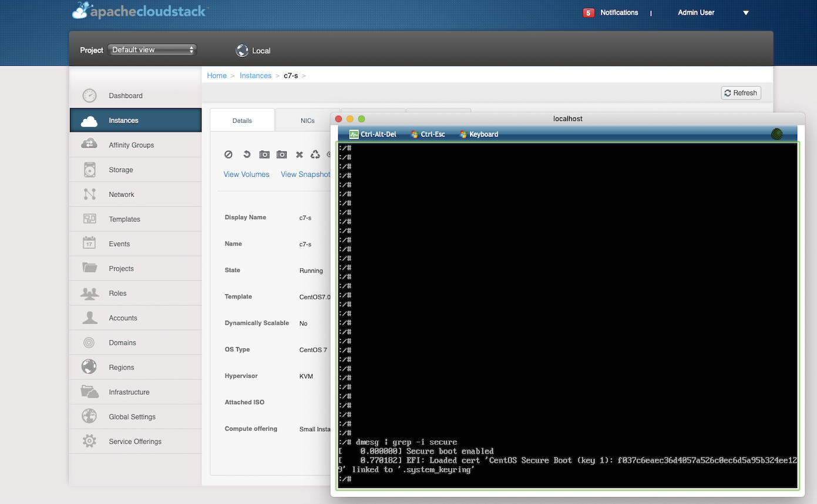
Task: Click the Stop instance circle-slash icon
Action: pos(228,154)
